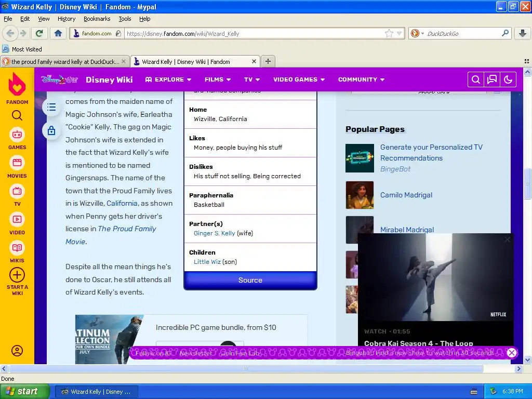Viewport: 532px width, 399px height.
Task: Open the View menu
Action: (44, 19)
